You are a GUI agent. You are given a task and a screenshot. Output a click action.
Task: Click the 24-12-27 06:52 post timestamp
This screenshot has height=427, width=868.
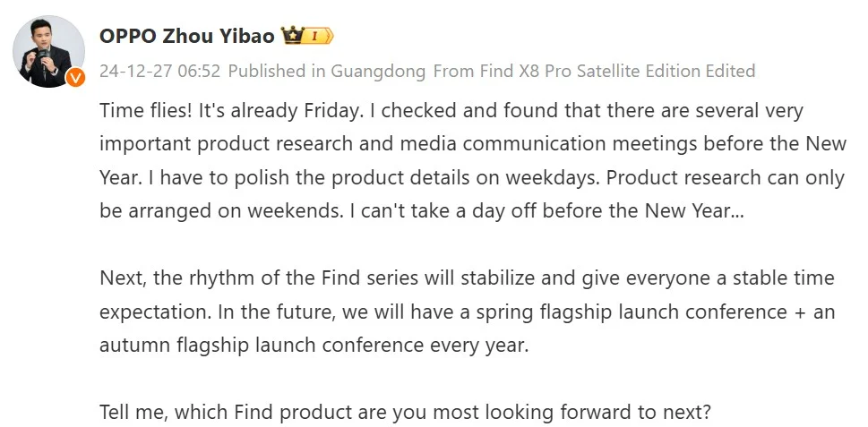point(160,71)
